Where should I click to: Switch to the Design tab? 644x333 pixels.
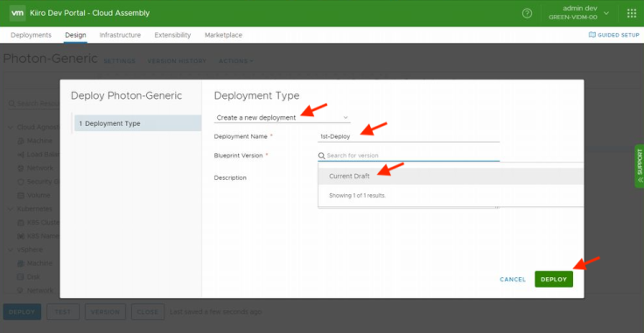click(75, 35)
